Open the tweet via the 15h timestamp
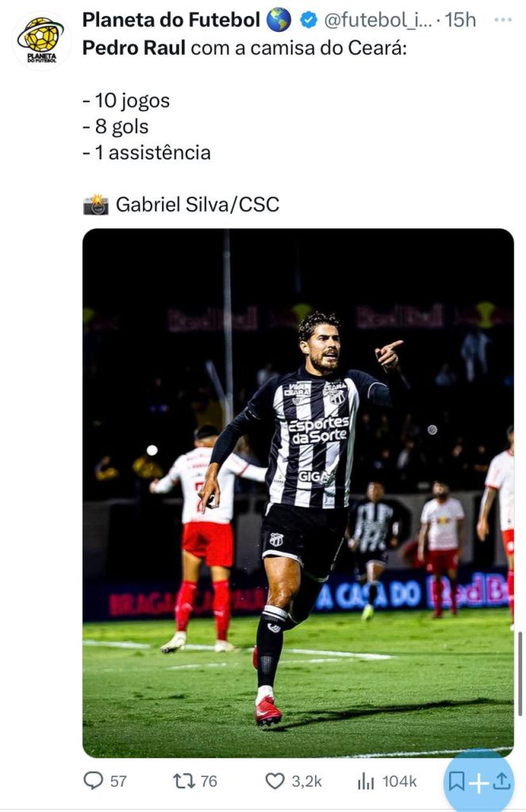This screenshot has height=812, width=526. (460, 20)
